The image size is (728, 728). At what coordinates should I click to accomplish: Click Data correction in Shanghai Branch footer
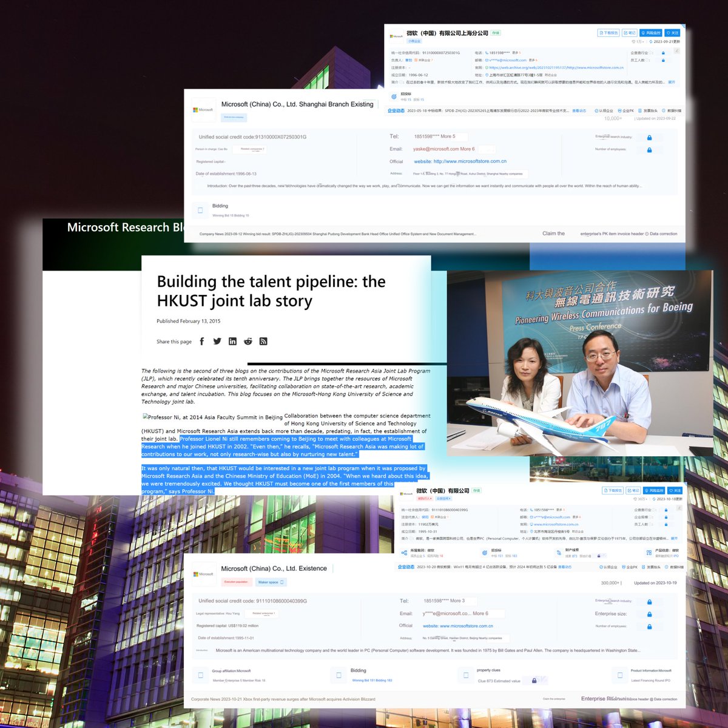pos(663,234)
